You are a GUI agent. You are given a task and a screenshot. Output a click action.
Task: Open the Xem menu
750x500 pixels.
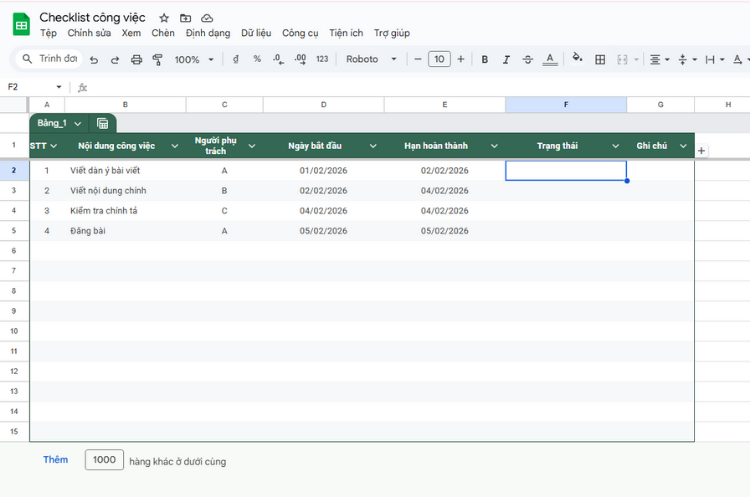(131, 33)
